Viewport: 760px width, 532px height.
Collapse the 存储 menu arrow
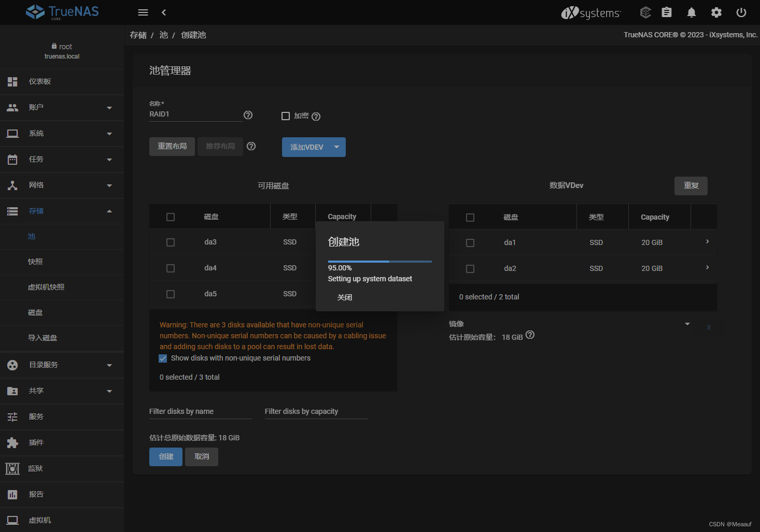click(109, 211)
